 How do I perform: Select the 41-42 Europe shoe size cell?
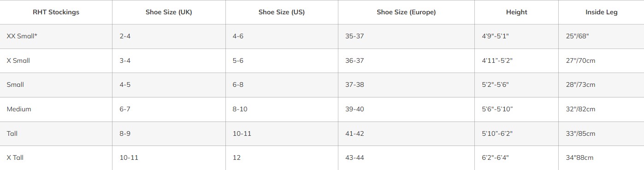[354, 134]
